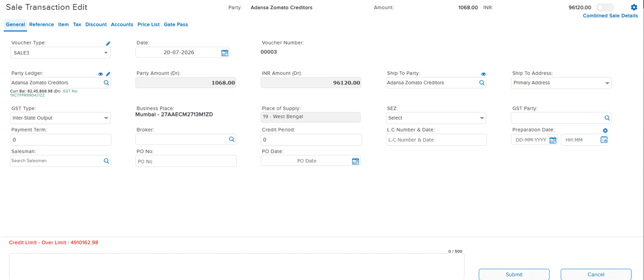Screen dimensions: 644x280
Task: Click the Cancel button
Action: click(596, 274)
